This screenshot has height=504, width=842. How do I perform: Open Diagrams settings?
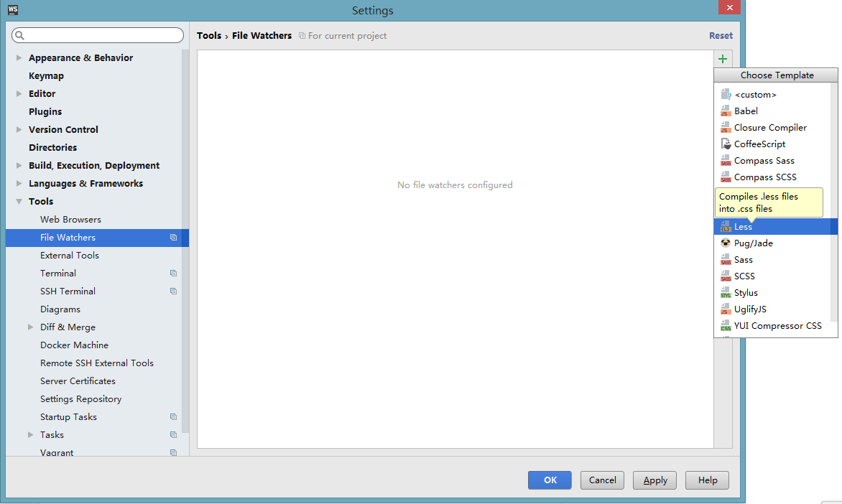point(60,309)
